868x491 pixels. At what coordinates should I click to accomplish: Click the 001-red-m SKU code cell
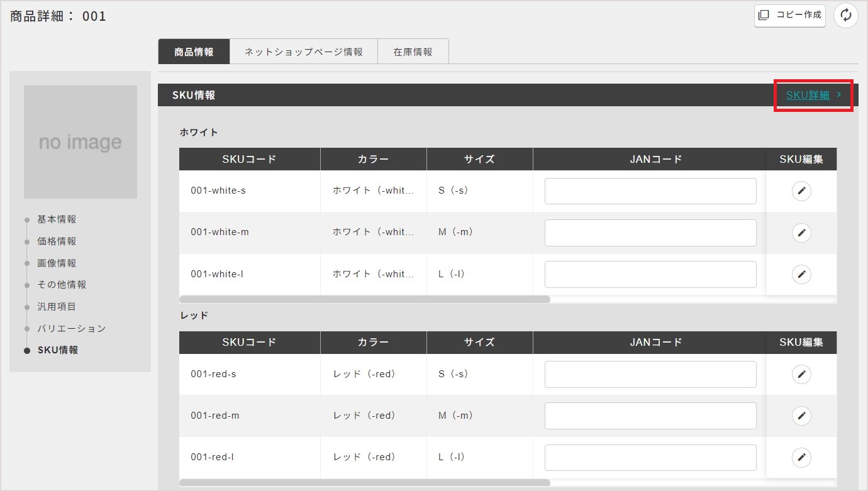(x=250, y=416)
